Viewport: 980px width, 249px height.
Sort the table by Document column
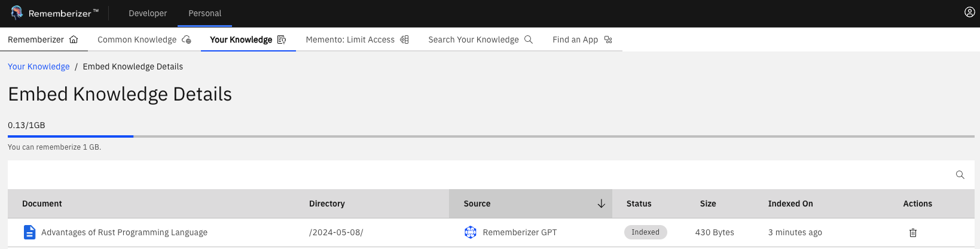coord(42,204)
